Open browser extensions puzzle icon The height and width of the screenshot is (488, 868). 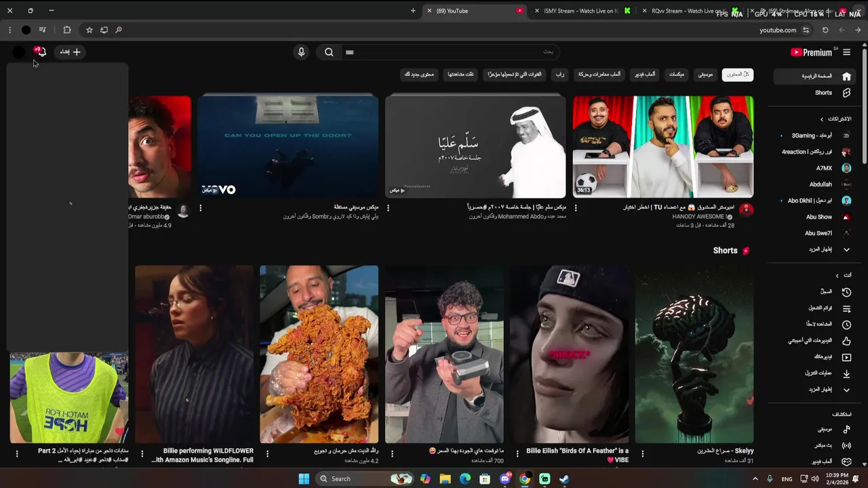click(66, 30)
